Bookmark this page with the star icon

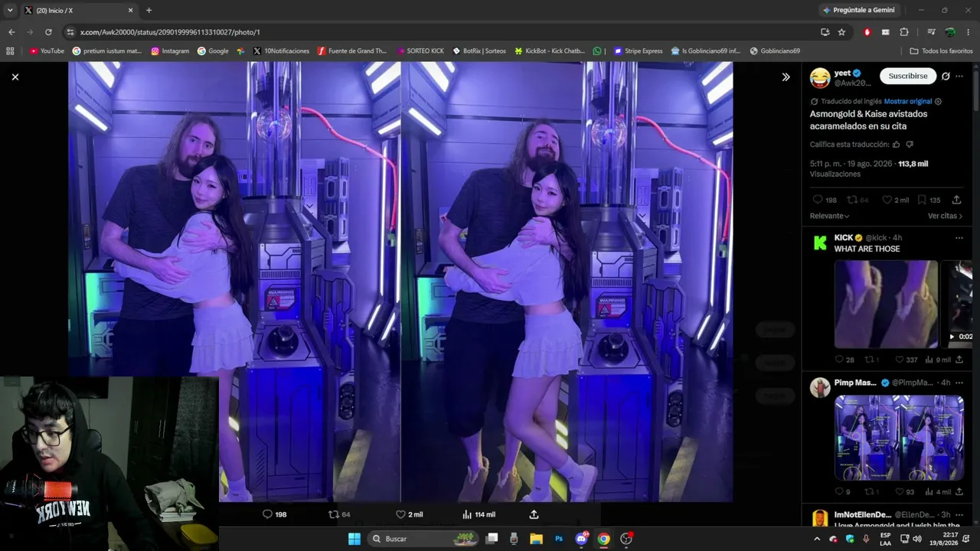841,32
